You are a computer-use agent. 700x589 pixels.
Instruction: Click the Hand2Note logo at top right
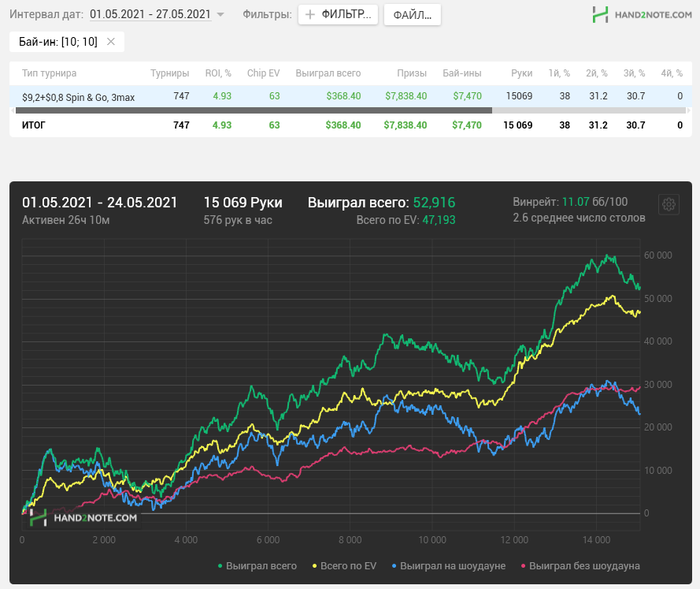642,15
